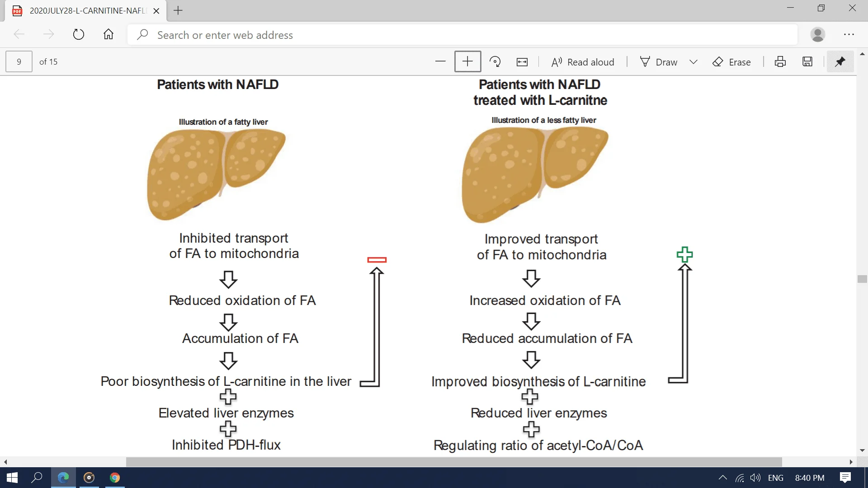Click the Favorites pin icon
This screenshot has height=488, width=868.
[x=840, y=61]
